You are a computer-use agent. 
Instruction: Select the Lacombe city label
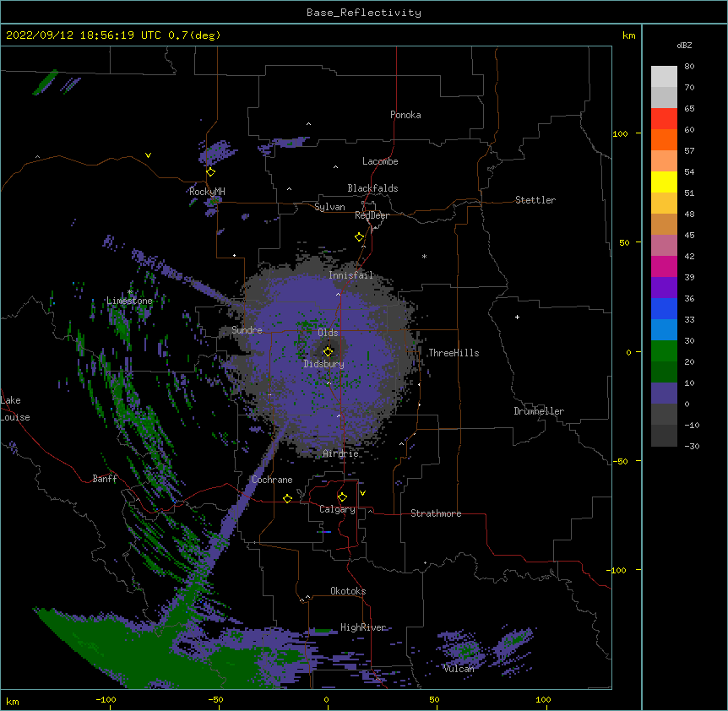[x=380, y=161]
